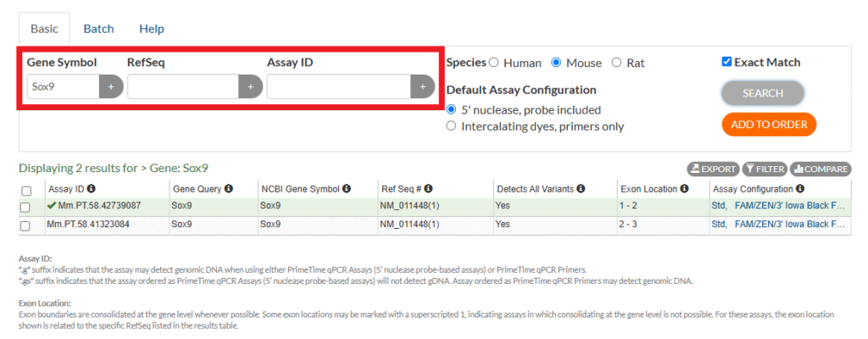This screenshot has width=868, height=339.
Task: Click info icon next to Assay ID header
Action: pyautogui.click(x=91, y=189)
